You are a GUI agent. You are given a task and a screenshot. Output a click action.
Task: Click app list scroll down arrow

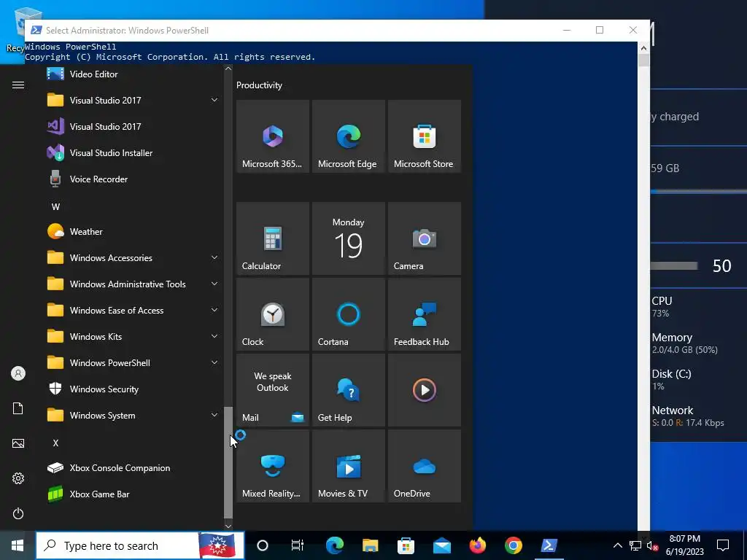tap(228, 526)
